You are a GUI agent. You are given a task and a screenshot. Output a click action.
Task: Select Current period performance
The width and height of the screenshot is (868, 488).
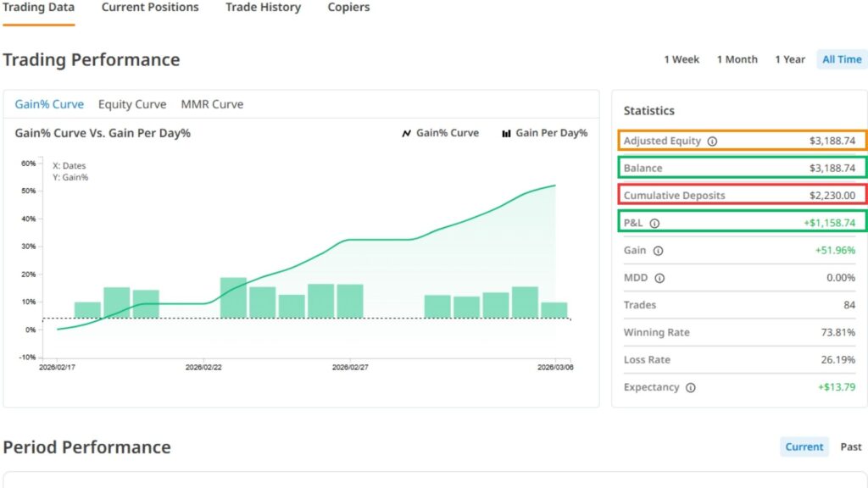click(804, 446)
